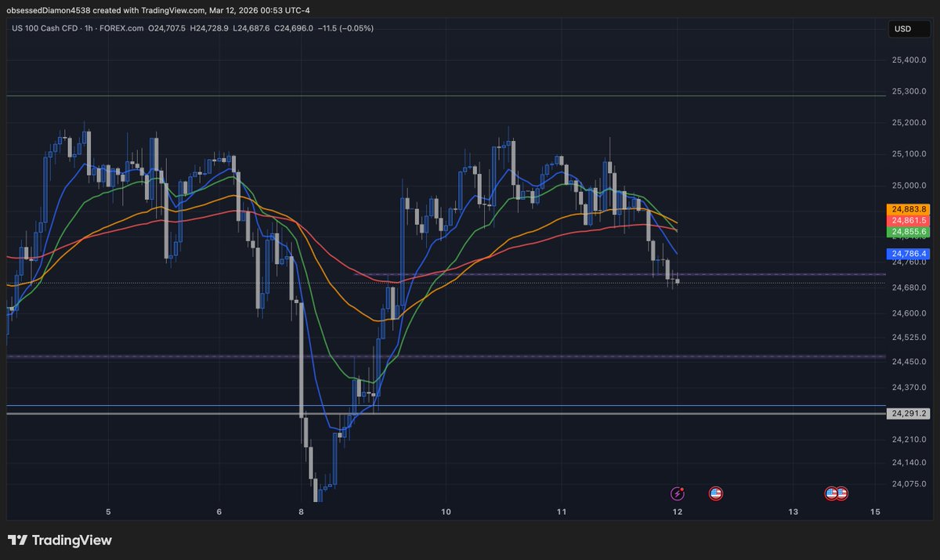Select the red 24,861.5 price label

pyautogui.click(x=909, y=221)
